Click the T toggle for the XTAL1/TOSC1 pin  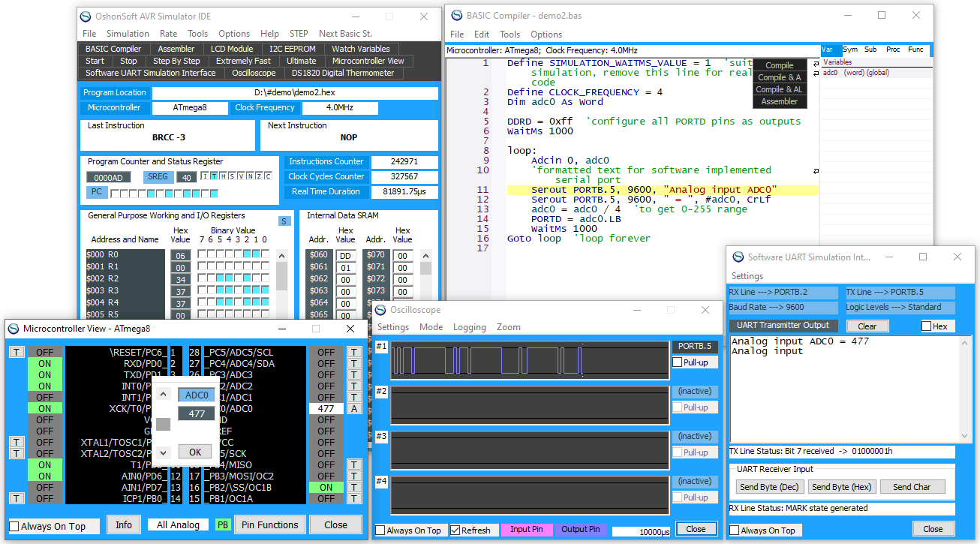pos(16,443)
